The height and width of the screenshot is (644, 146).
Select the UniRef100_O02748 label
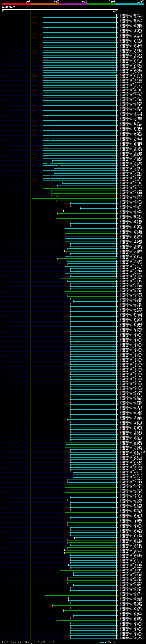point(131,517)
